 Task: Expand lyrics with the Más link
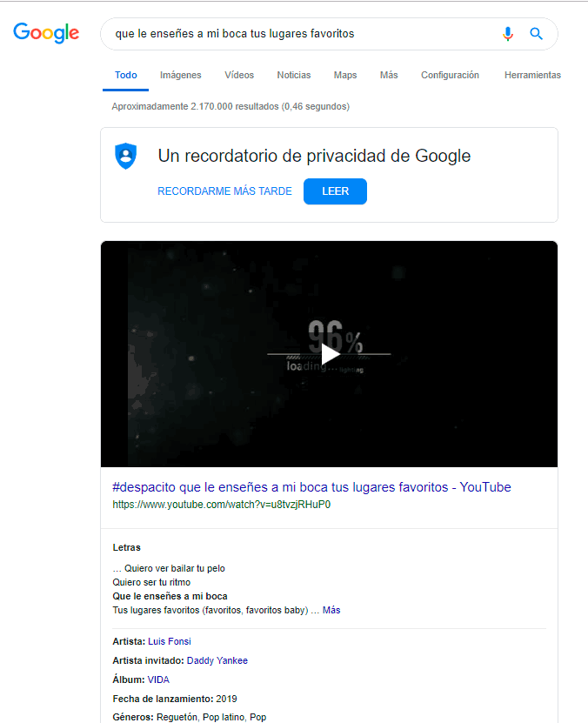pyautogui.click(x=331, y=610)
